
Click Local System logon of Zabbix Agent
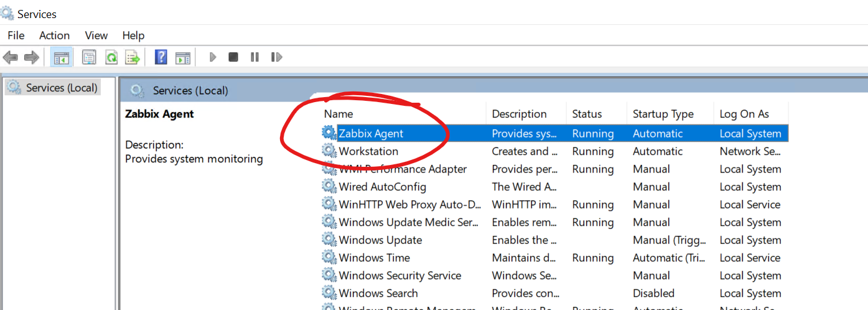coord(750,133)
